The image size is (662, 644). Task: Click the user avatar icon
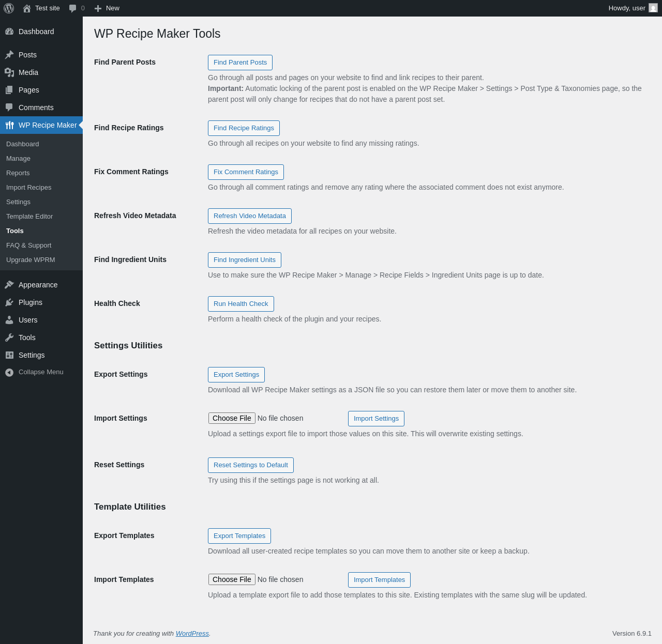(x=653, y=8)
